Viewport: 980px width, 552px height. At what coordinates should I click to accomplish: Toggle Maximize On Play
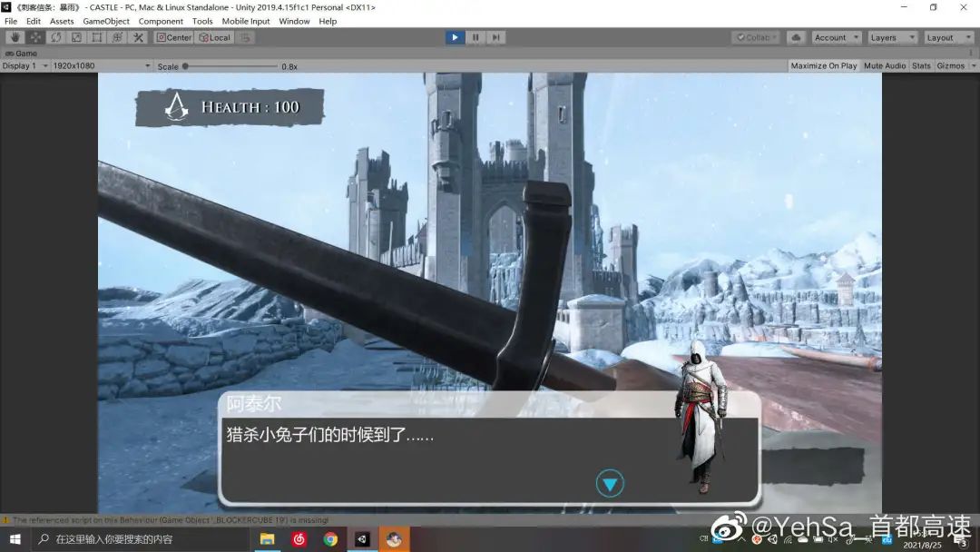click(x=824, y=65)
